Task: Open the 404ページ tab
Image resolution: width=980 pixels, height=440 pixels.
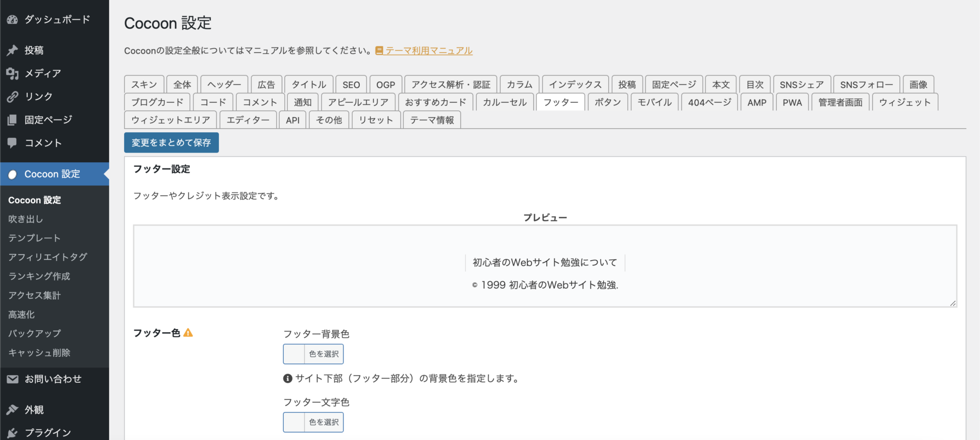Action: 710,102
